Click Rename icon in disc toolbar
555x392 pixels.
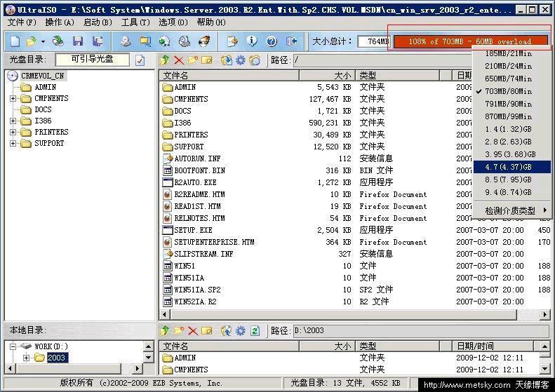(x=207, y=60)
